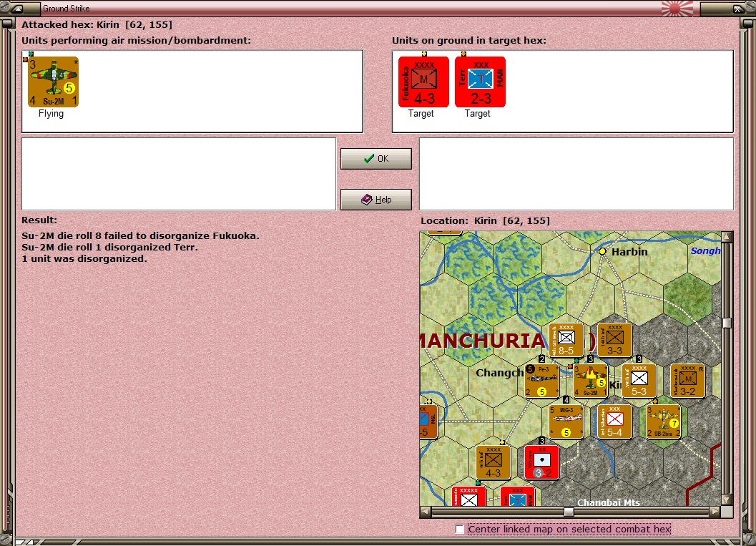Click the map vertical scrollbar down arrow

pyautogui.click(x=727, y=499)
